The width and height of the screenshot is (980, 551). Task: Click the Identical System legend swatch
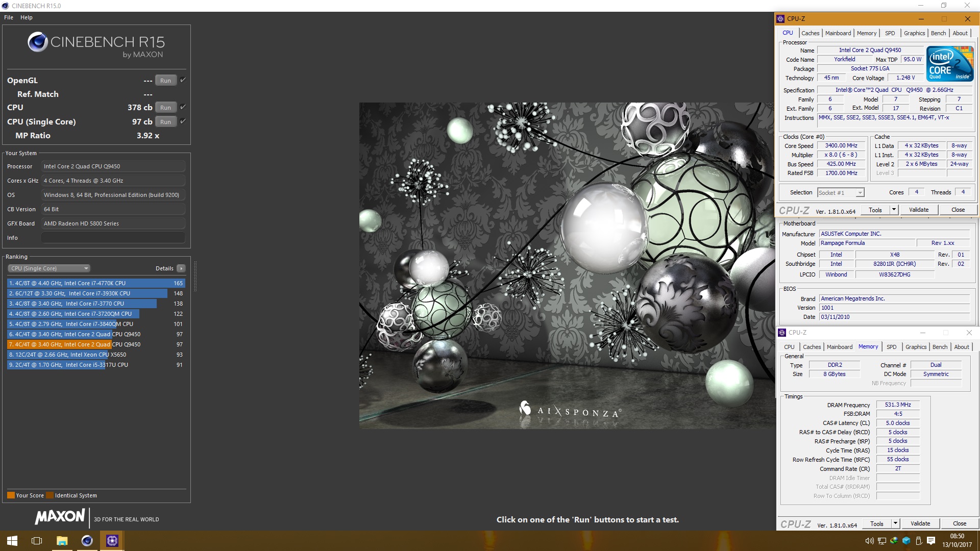[50, 495]
